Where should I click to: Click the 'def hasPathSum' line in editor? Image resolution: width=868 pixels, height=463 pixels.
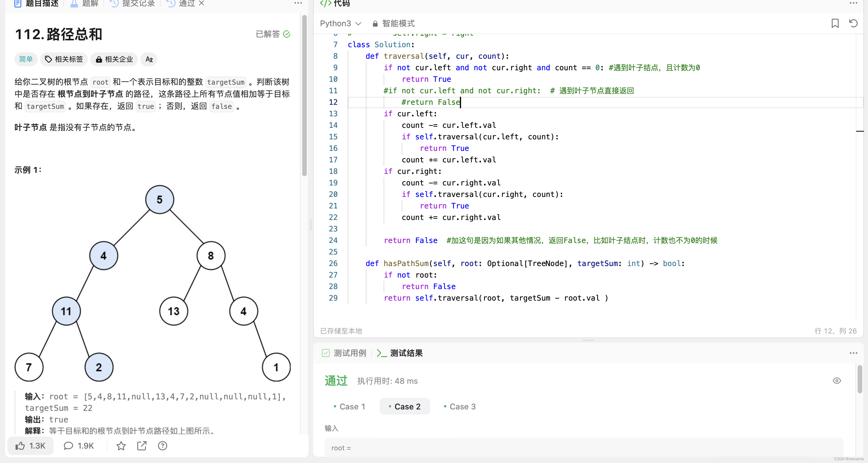[525, 263]
